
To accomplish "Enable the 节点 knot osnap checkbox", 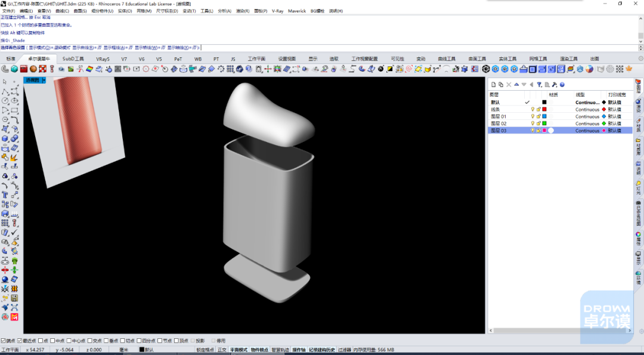I will click(x=160, y=341).
